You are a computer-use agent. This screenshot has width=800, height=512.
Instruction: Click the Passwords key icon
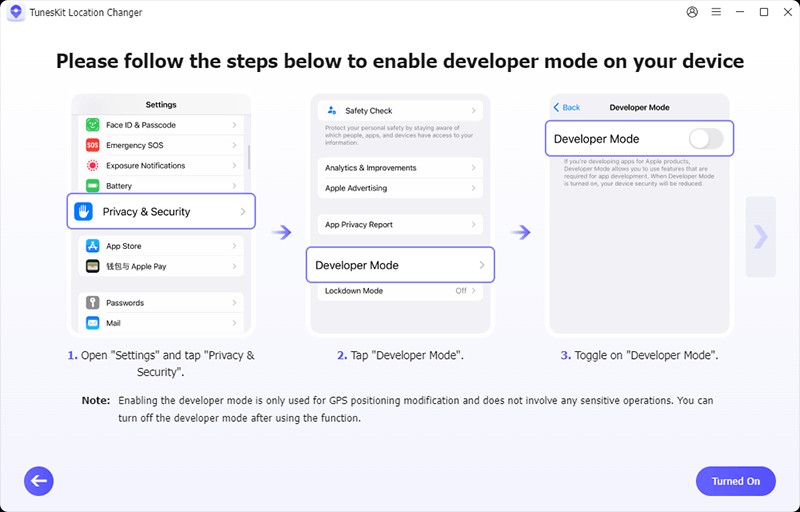coord(92,302)
